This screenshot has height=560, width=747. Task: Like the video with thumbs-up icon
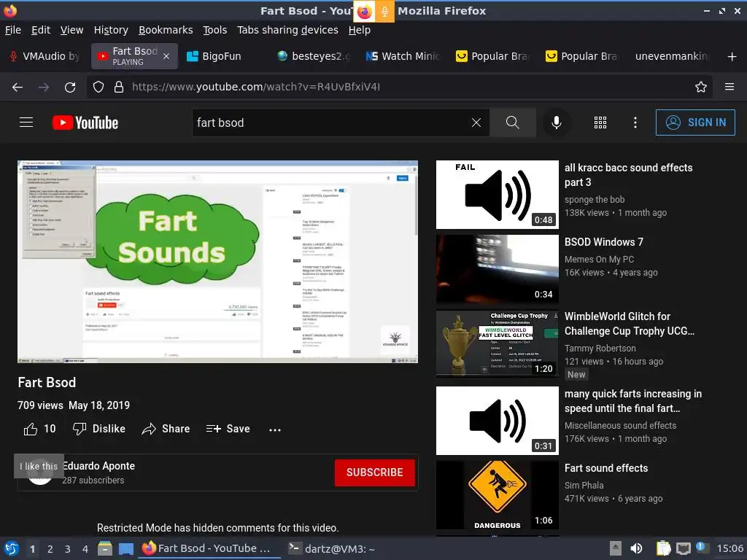pos(31,429)
